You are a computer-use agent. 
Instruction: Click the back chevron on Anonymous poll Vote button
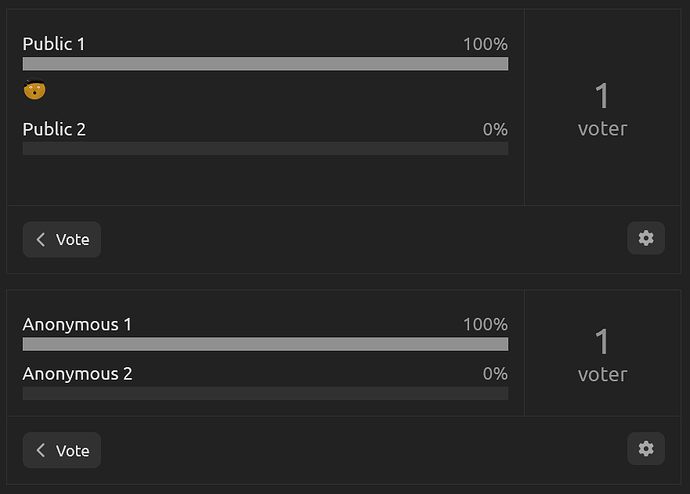41,450
